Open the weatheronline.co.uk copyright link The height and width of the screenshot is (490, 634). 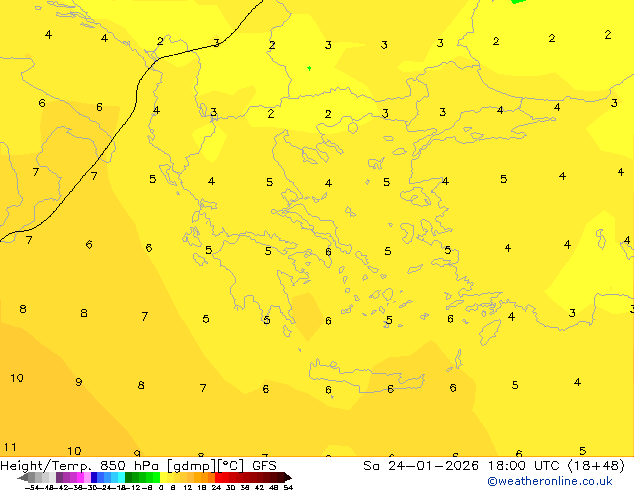pyautogui.click(x=550, y=481)
